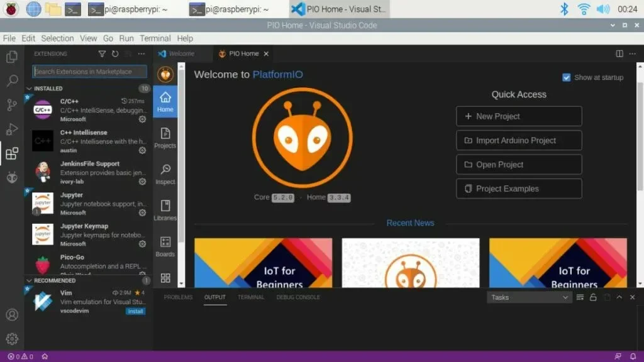Open feedback icon in status bar
Viewport: 644px width, 362px height.
click(618, 357)
